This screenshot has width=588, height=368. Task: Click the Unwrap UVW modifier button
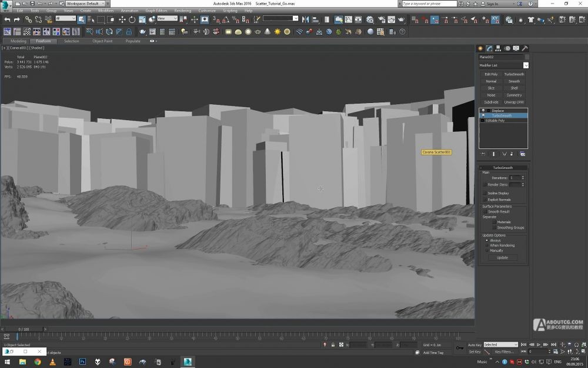pos(514,102)
